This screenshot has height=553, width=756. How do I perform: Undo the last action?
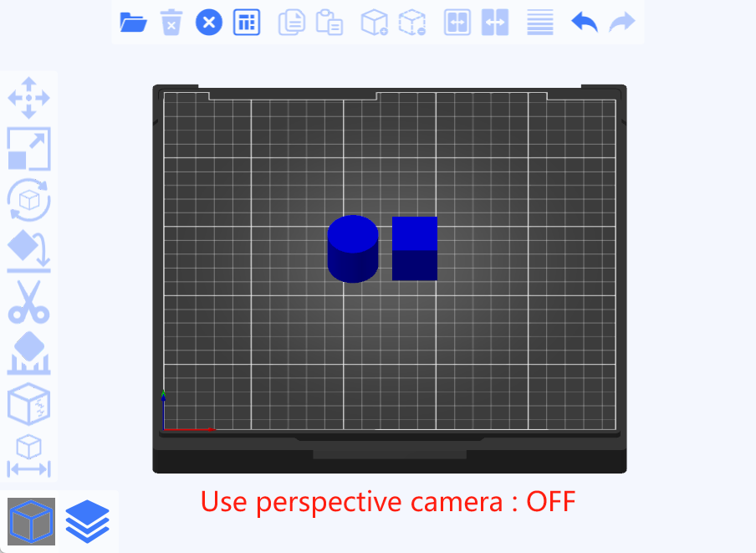[585, 23]
